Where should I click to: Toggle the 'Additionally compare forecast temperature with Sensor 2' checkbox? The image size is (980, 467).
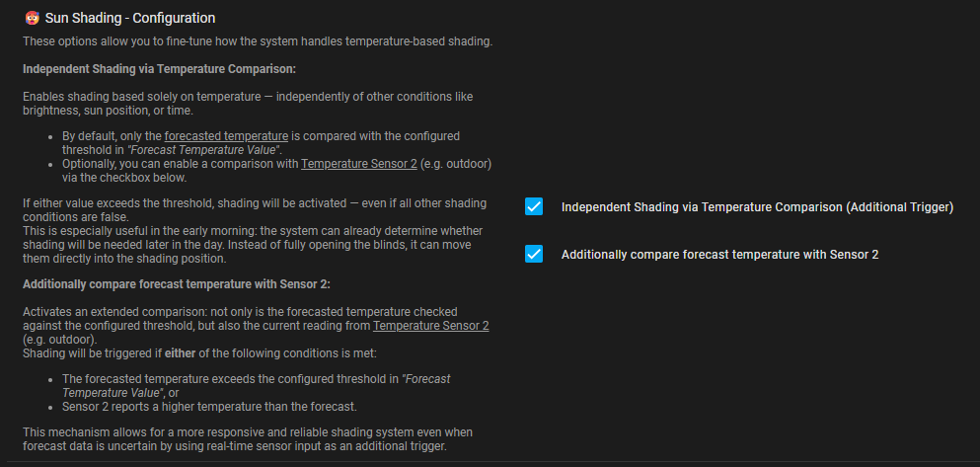pyautogui.click(x=534, y=254)
